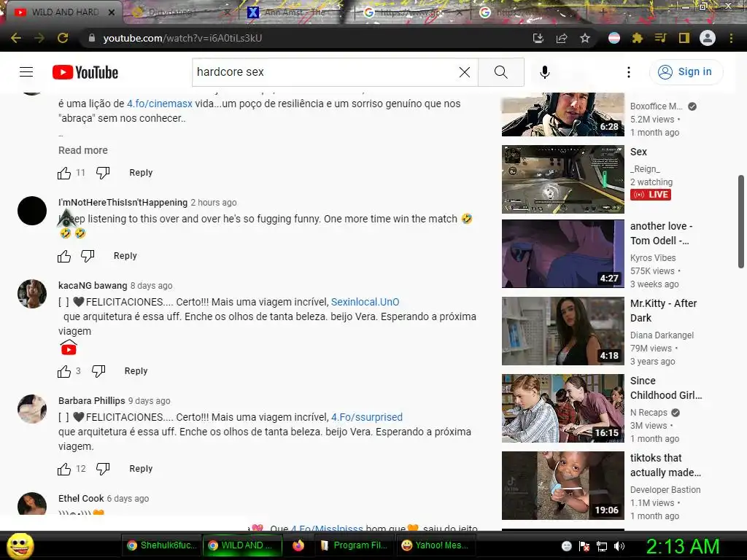Click the address bar URL youtube.com/watch

pos(182,38)
